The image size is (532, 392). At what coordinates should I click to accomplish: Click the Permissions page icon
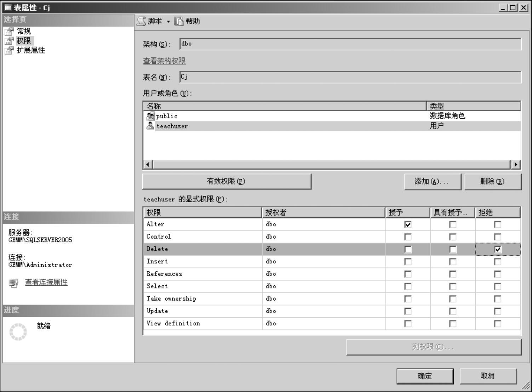click(x=9, y=41)
